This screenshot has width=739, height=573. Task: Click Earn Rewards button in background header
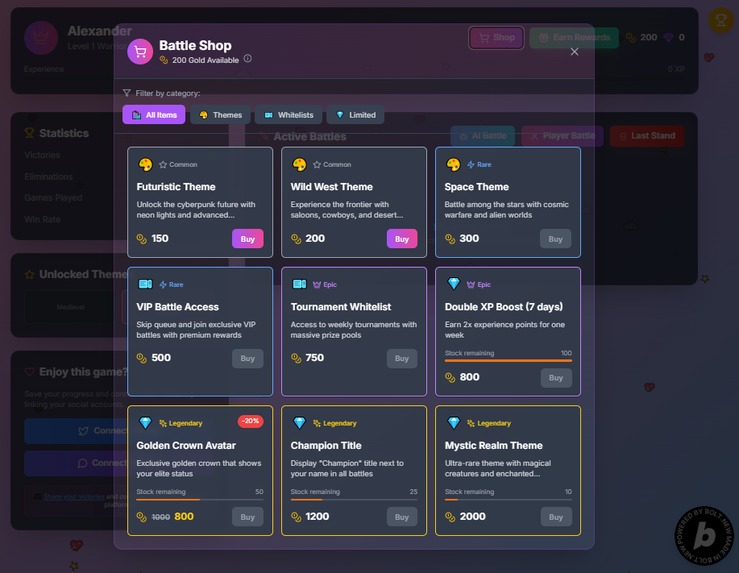coord(574,38)
